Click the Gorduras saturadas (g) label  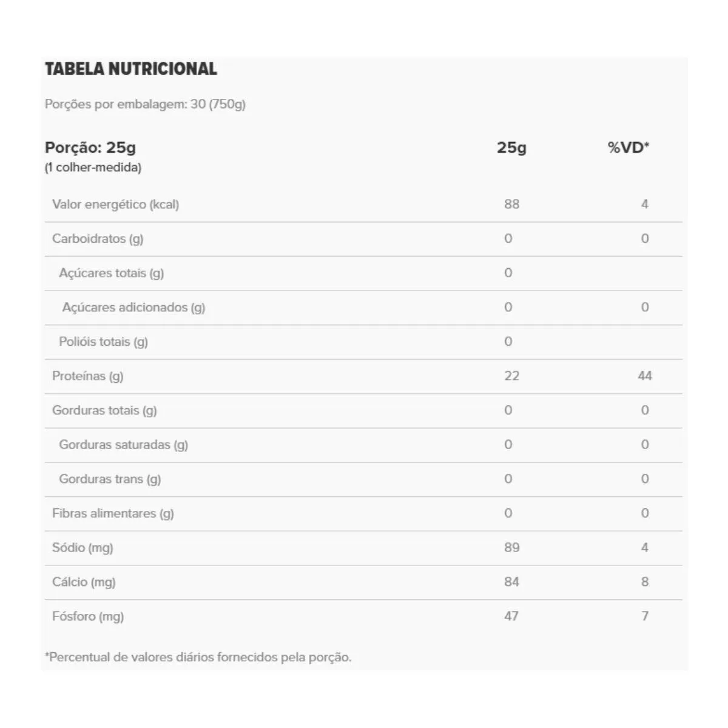pos(123,445)
